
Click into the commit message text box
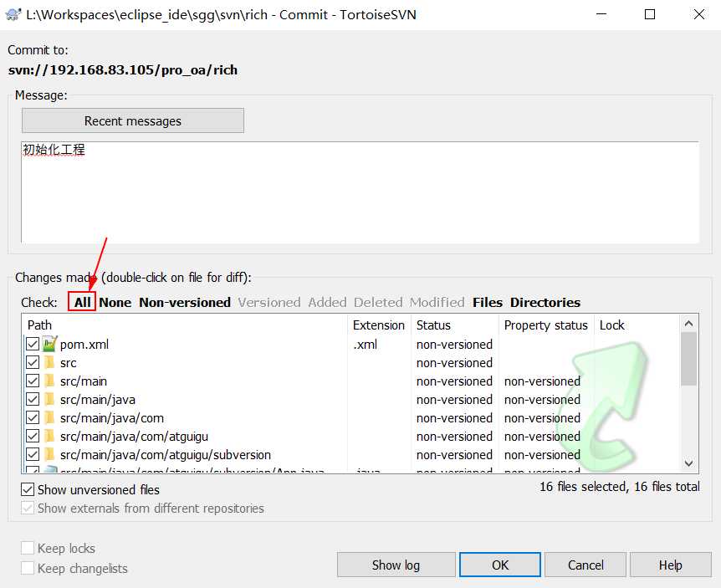tap(360, 192)
